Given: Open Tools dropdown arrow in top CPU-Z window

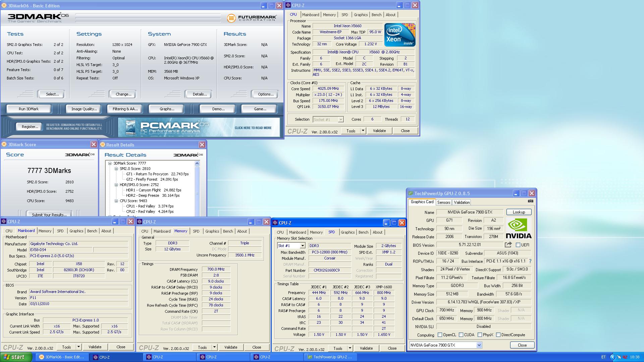Looking at the screenshot, I should (x=363, y=131).
